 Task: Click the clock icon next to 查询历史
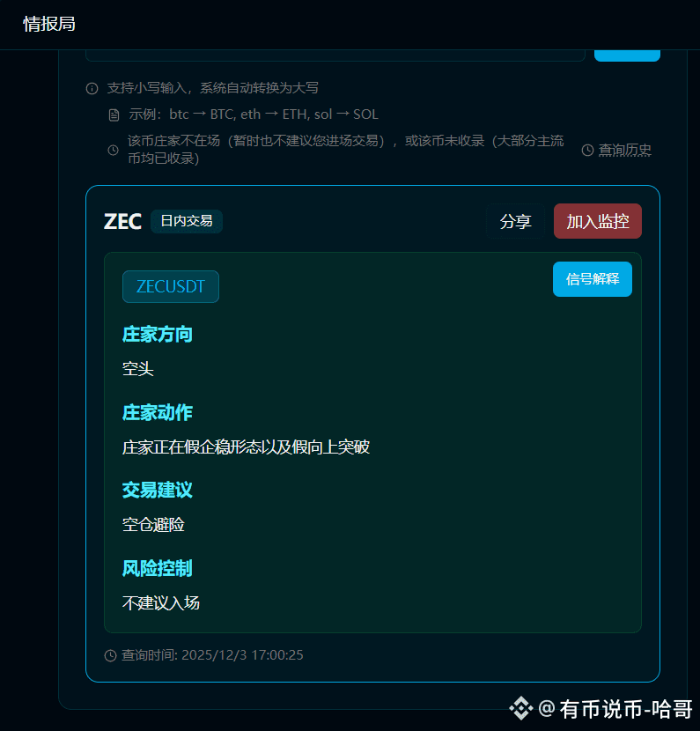tap(587, 150)
